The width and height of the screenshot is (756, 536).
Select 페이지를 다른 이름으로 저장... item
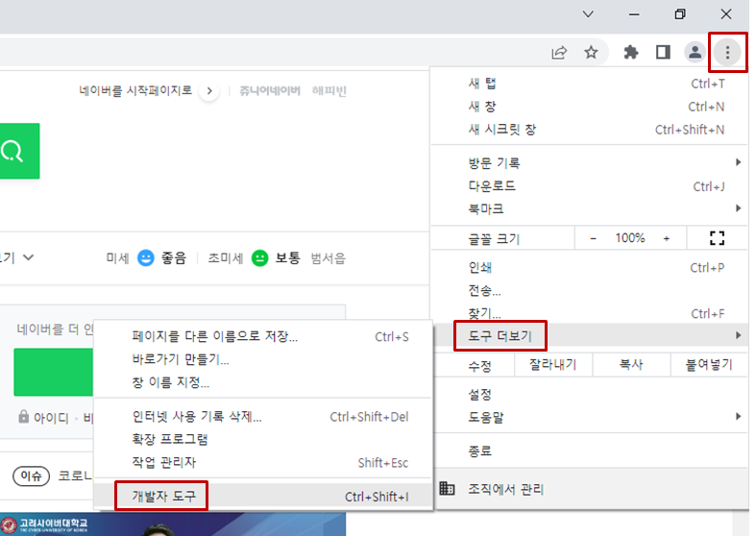tap(263, 336)
